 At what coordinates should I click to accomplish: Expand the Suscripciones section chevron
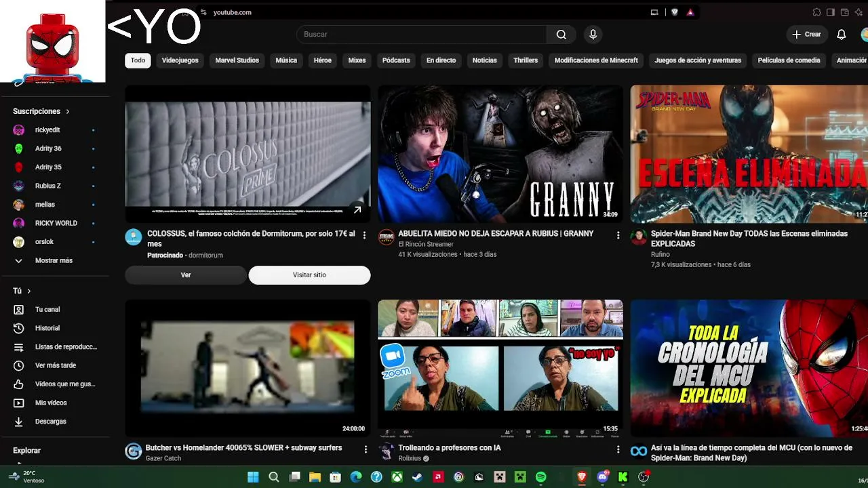68,111
